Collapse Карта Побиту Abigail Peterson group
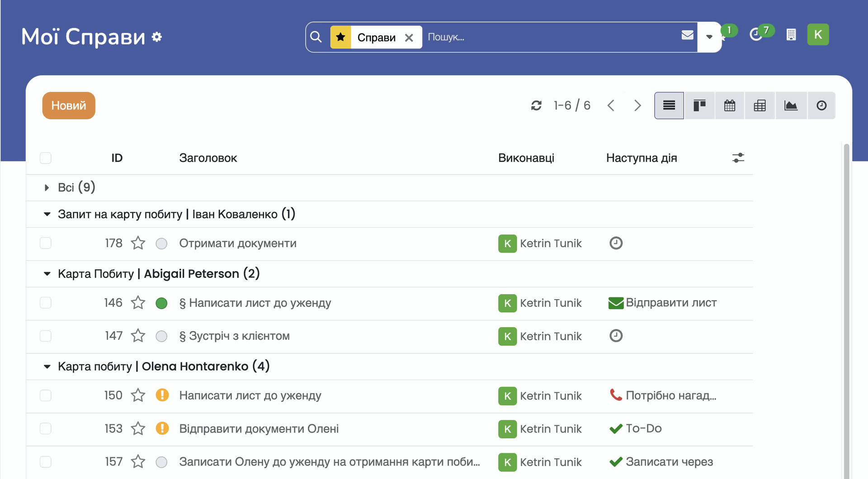This screenshot has height=479, width=868. coord(47,274)
